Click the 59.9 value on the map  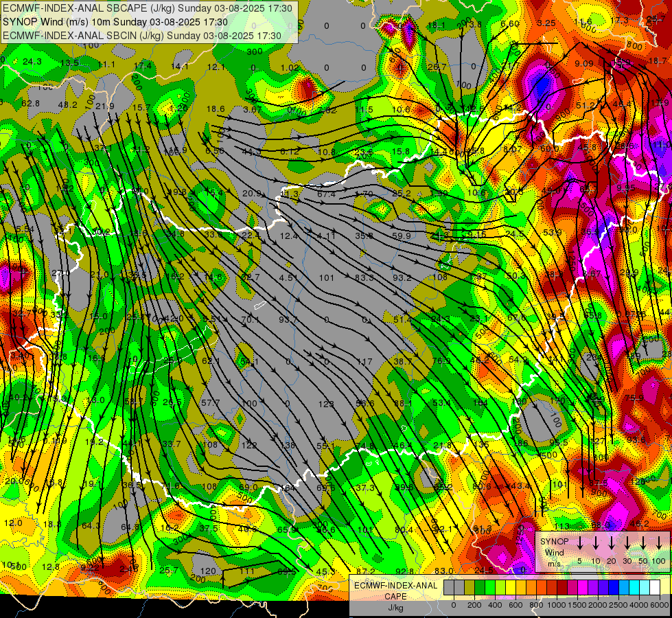[x=402, y=236]
